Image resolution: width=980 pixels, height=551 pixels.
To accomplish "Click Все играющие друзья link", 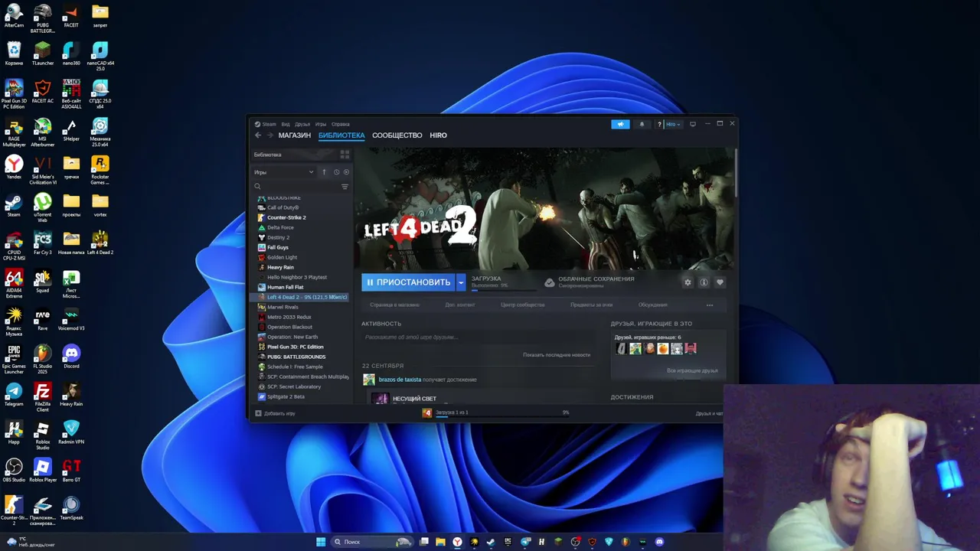I will 692,371.
